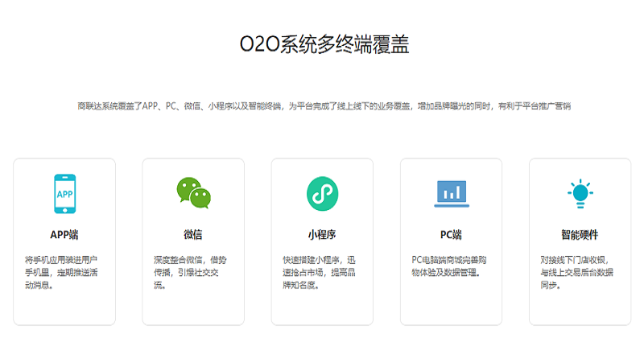Click the 小程序 description about quickly building mini programs

pyautogui.click(x=322, y=272)
